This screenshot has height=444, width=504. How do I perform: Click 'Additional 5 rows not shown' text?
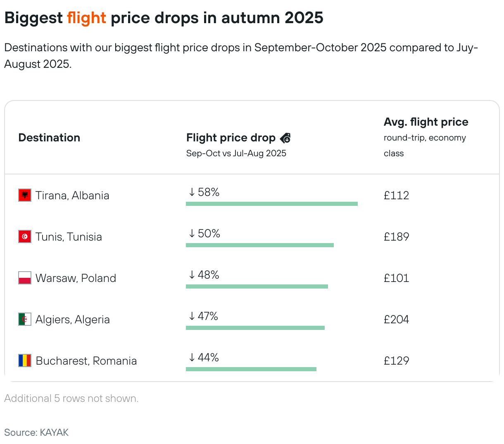71,399
